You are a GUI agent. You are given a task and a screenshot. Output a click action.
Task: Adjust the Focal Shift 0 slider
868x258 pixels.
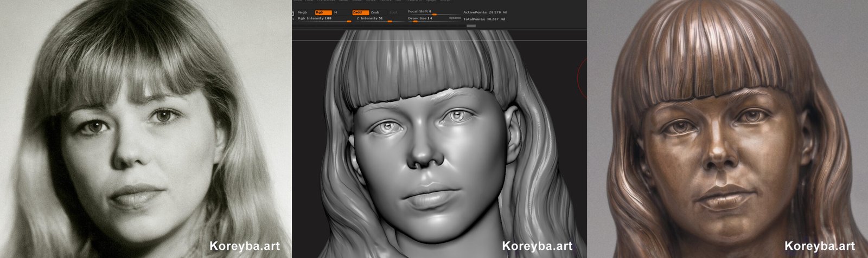click(434, 12)
